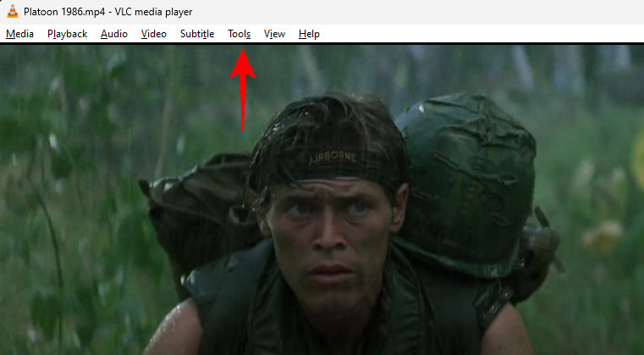
Task: Click the VLC cone icon in title bar
Action: [13, 12]
